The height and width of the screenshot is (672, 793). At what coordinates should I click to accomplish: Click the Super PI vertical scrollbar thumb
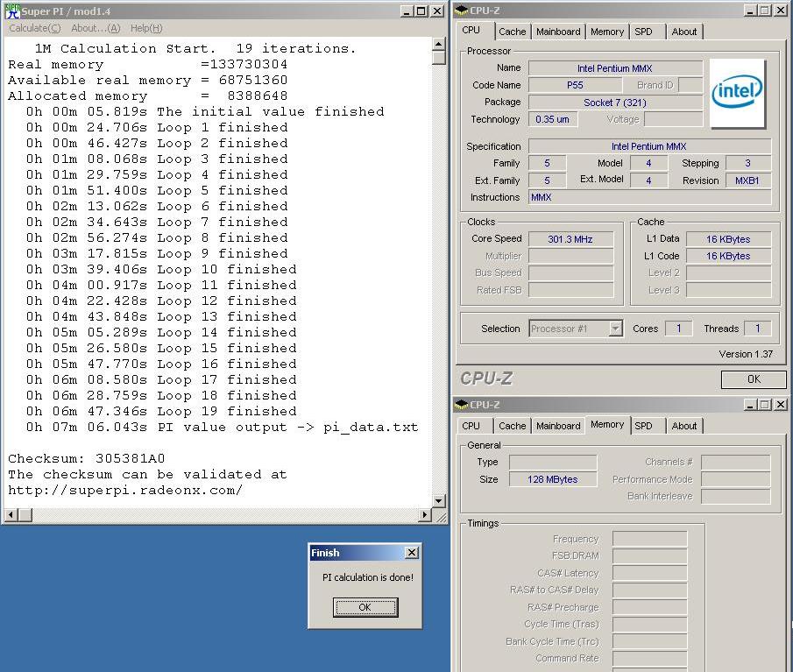(438, 58)
